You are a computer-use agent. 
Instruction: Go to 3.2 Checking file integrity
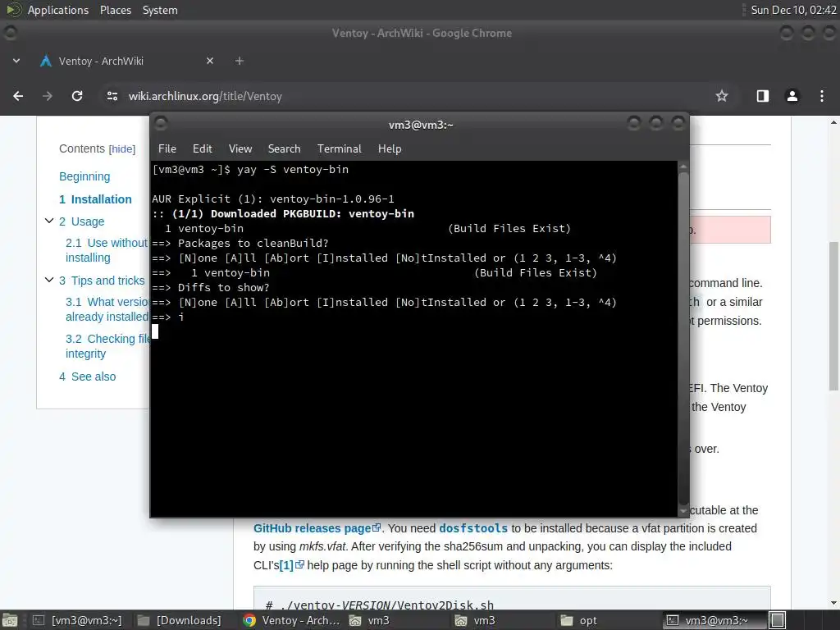click(x=107, y=346)
